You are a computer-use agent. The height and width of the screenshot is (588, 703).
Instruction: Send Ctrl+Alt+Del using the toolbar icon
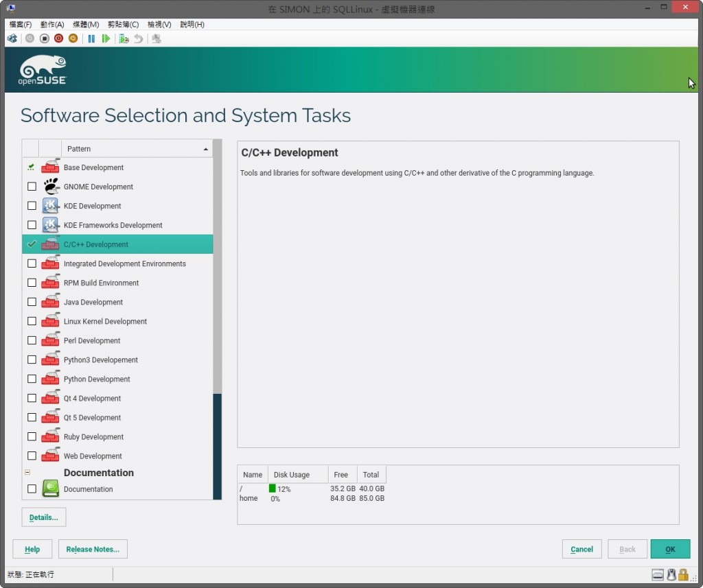[x=12, y=38]
